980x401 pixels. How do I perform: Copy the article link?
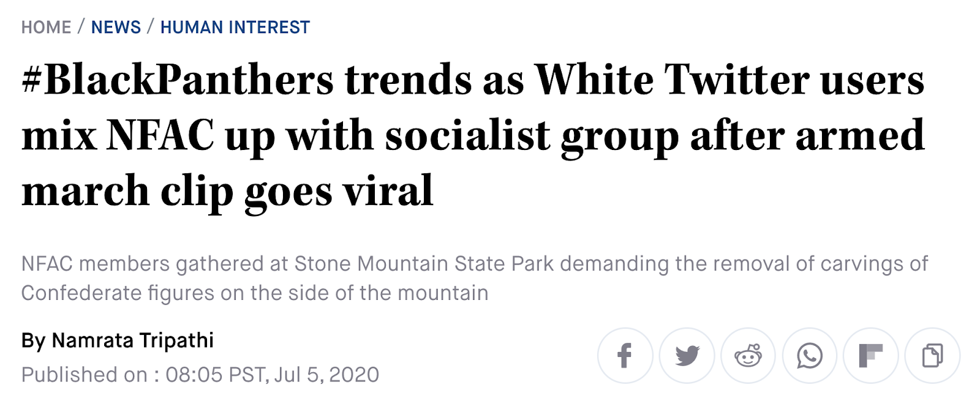(x=932, y=356)
